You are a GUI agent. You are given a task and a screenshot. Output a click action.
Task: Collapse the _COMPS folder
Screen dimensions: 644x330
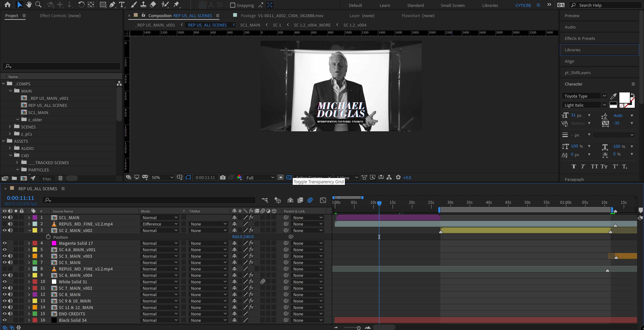[4, 84]
